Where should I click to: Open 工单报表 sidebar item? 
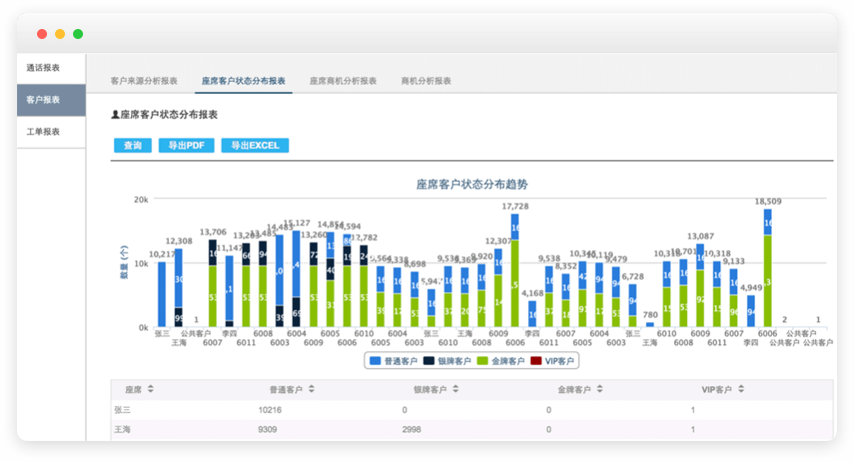(x=44, y=132)
